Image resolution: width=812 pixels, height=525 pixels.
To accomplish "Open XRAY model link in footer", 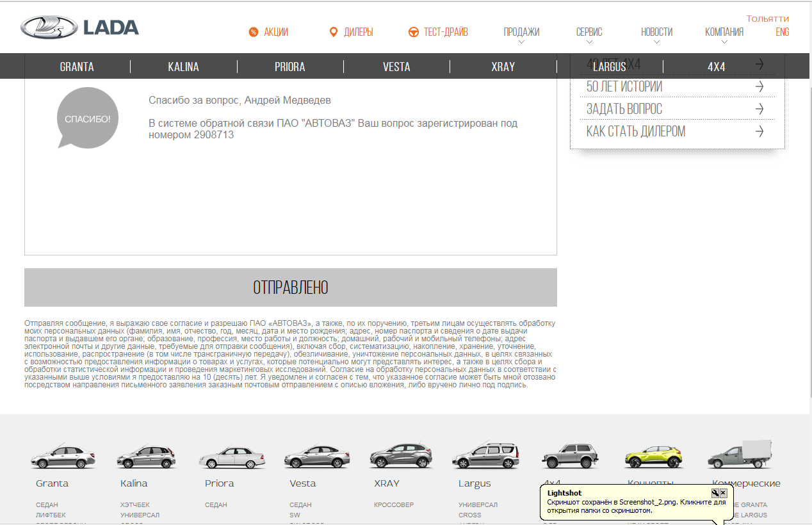I will click(x=387, y=483).
